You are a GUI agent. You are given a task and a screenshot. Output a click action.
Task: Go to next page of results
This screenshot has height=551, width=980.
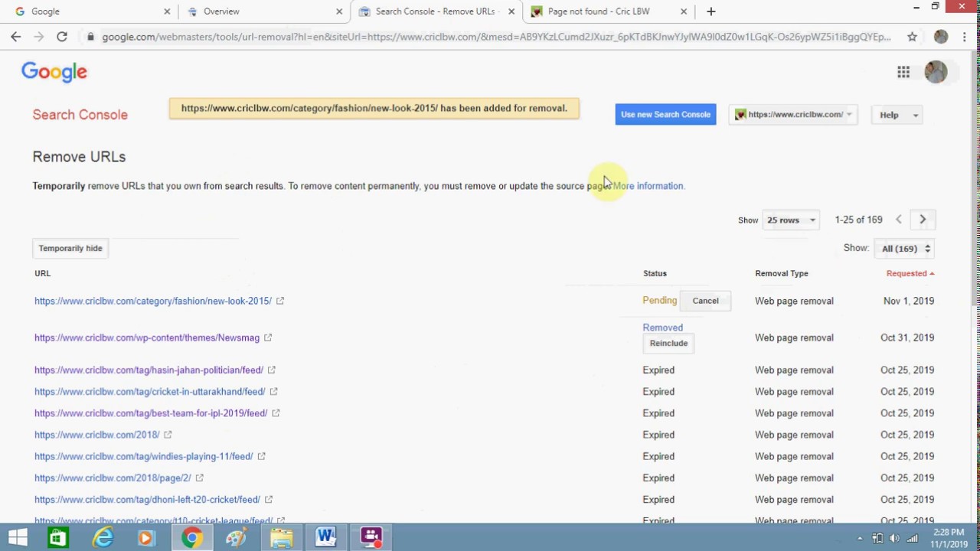click(923, 220)
